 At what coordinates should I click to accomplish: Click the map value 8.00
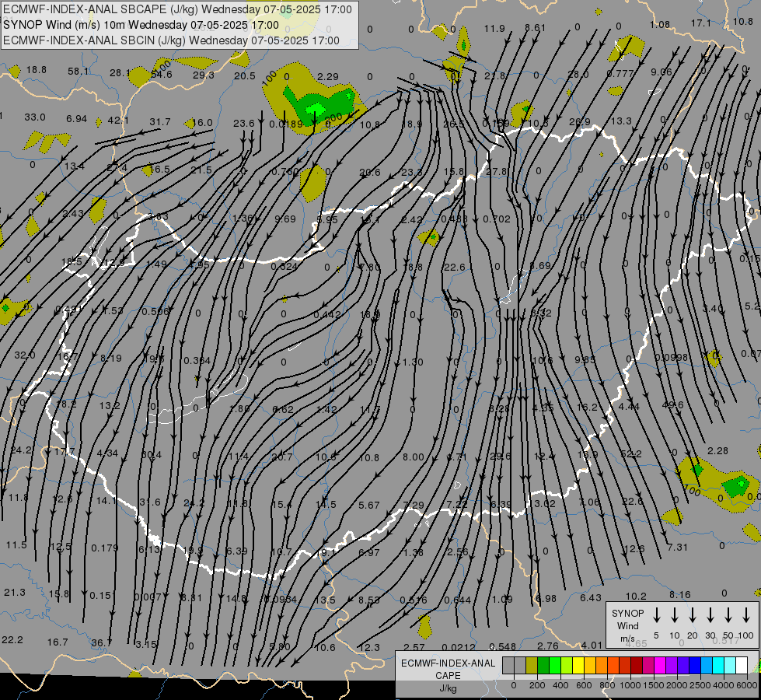[414, 457]
